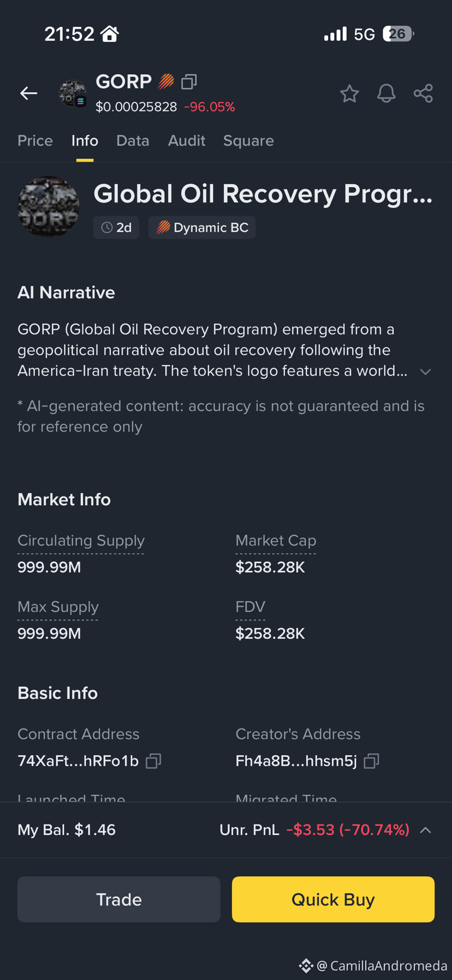Expand the Unr. PnL details chevron
The image size is (452, 980).
(x=425, y=830)
